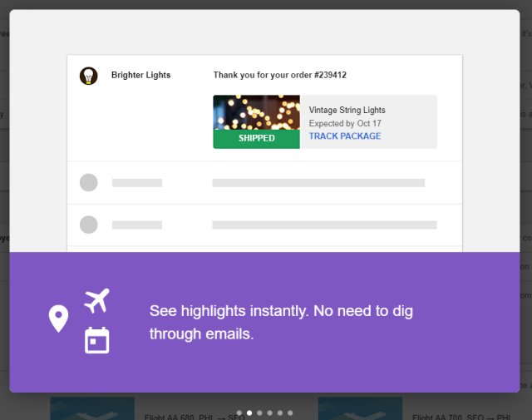Jump to the fifth onboarding page dot

[x=279, y=413]
